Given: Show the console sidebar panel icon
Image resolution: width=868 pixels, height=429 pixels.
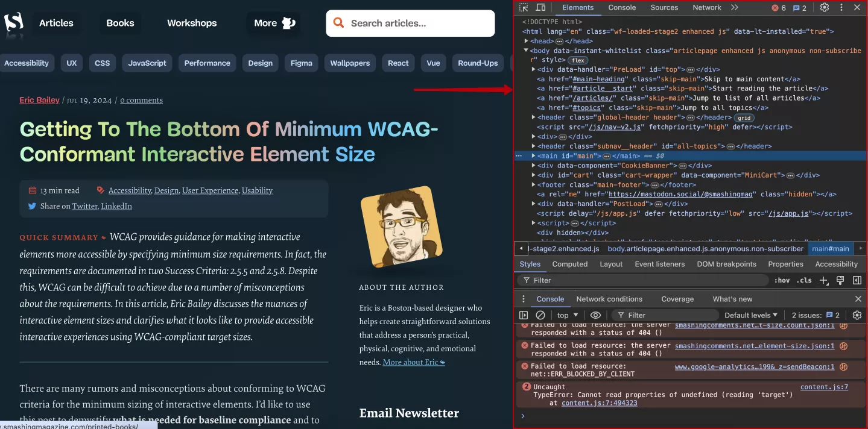Looking at the screenshot, I should [x=524, y=315].
